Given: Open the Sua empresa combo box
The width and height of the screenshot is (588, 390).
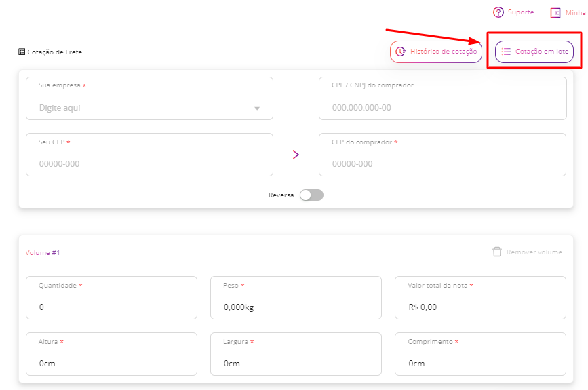Looking at the screenshot, I should coord(149,98).
